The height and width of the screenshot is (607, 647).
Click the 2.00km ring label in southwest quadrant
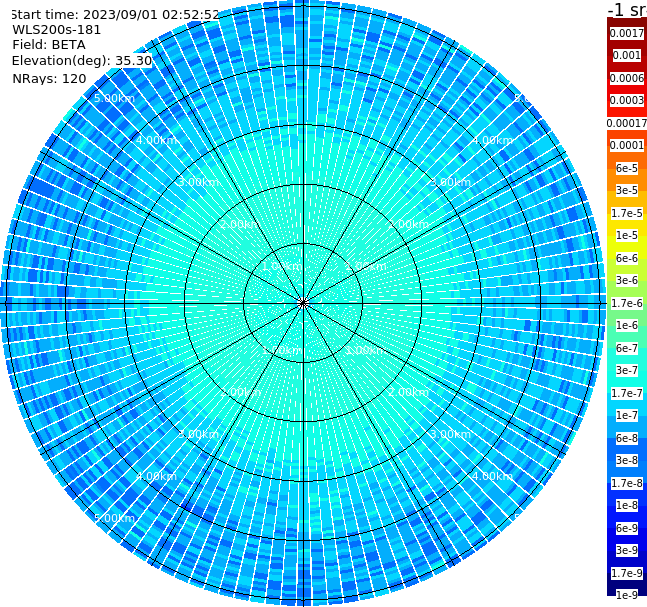(241, 392)
